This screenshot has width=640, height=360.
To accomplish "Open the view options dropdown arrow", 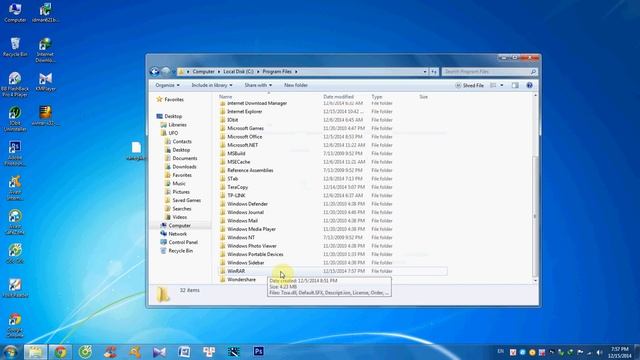I will (502, 85).
